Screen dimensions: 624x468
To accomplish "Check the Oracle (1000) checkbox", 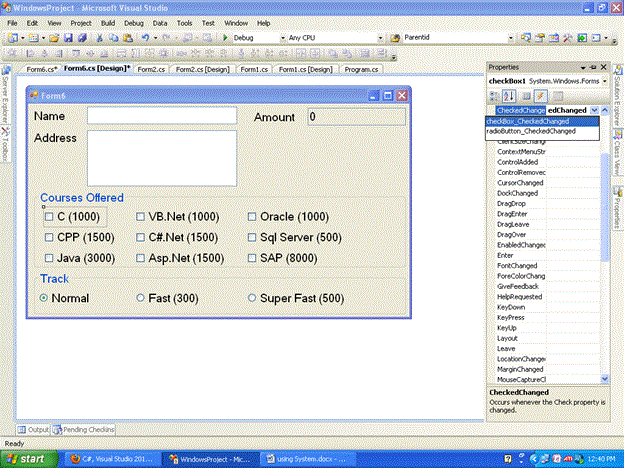I will pos(252,217).
